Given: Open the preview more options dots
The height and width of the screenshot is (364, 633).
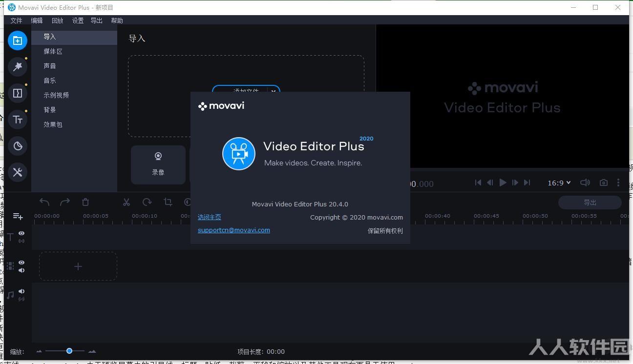Looking at the screenshot, I should pos(618,182).
